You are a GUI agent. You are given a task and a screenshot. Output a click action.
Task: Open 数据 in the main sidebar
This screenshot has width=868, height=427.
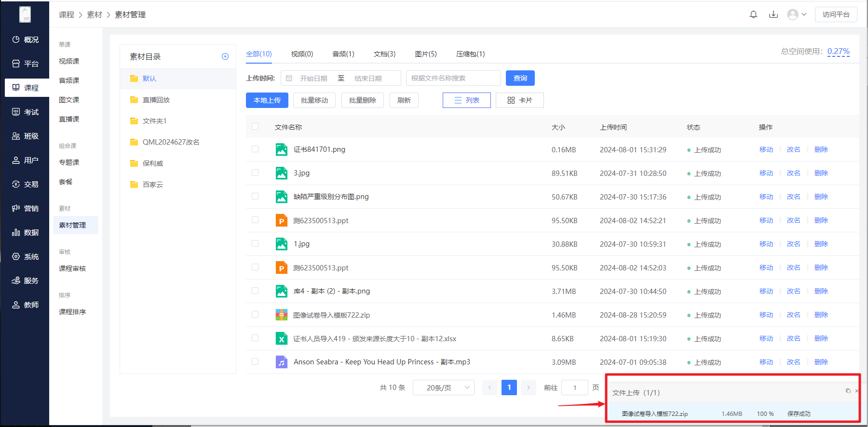(x=25, y=232)
